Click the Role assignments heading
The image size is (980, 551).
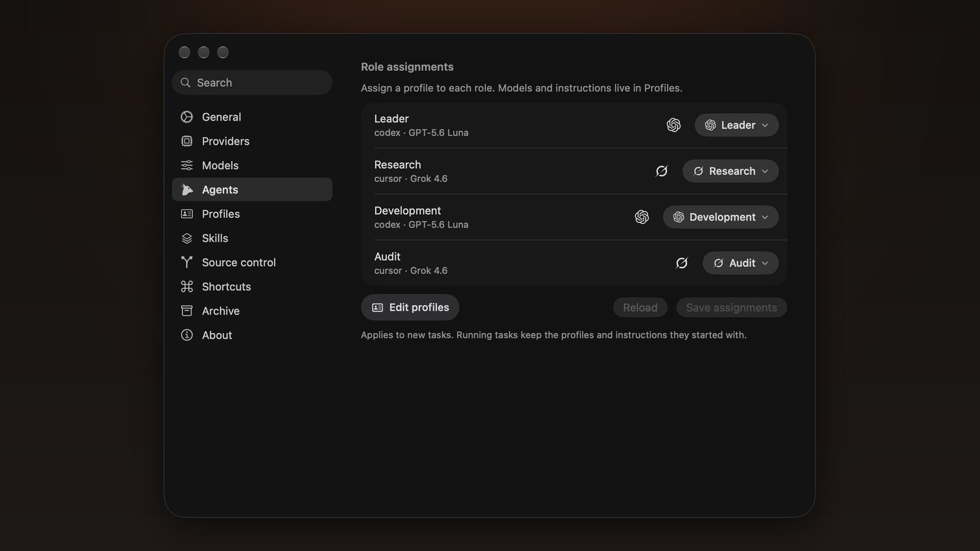407,67
